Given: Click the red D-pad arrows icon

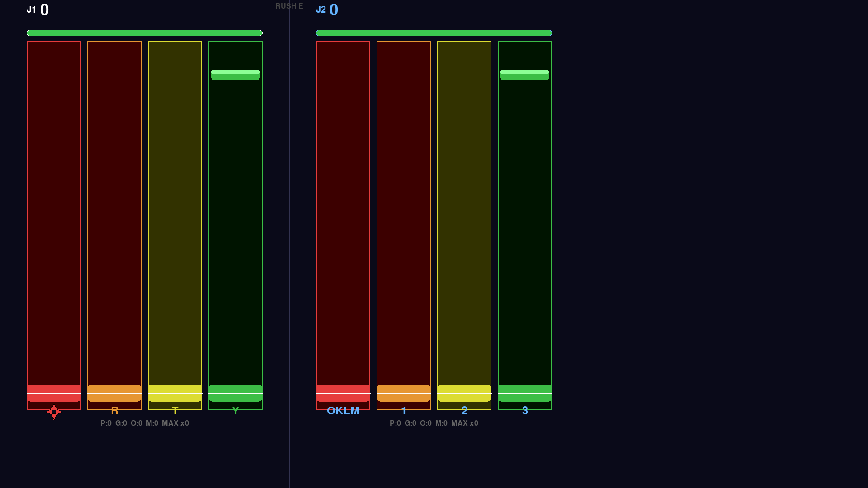Looking at the screenshot, I should click(54, 412).
